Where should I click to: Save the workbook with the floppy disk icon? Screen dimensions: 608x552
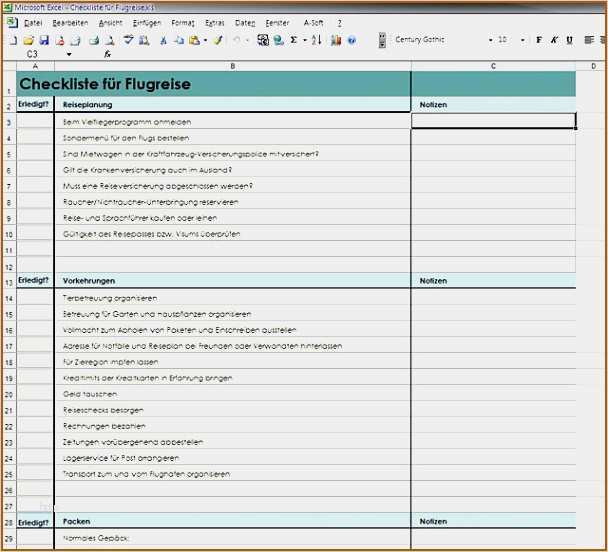click(x=44, y=40)
